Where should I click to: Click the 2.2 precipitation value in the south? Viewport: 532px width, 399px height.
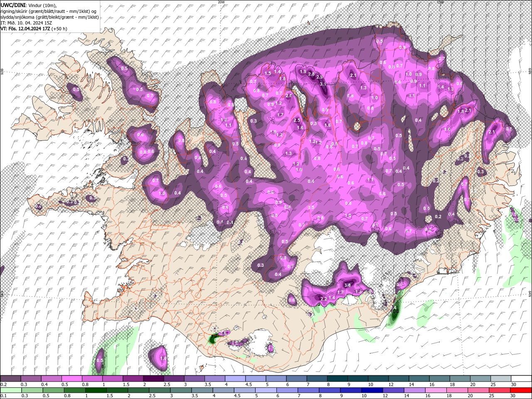[x=324, y=298]
